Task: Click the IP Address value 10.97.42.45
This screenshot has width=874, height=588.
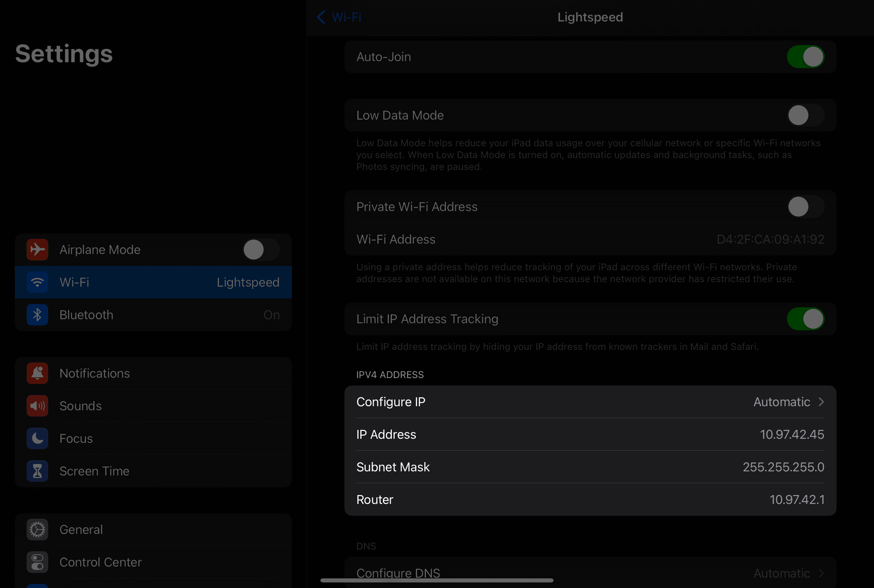Action: (791, 434)
